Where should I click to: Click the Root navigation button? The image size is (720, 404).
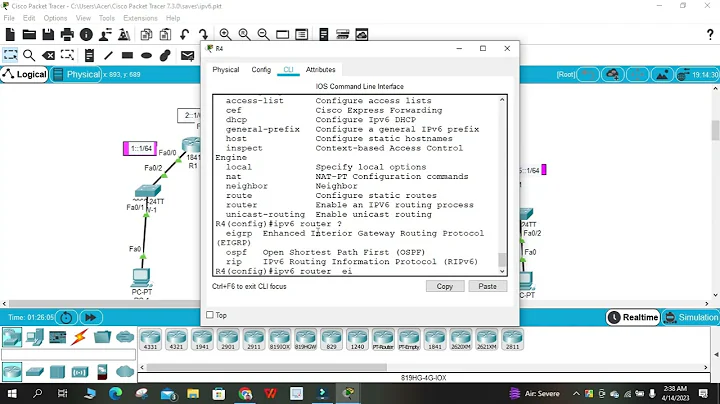[x=566, y=74]
